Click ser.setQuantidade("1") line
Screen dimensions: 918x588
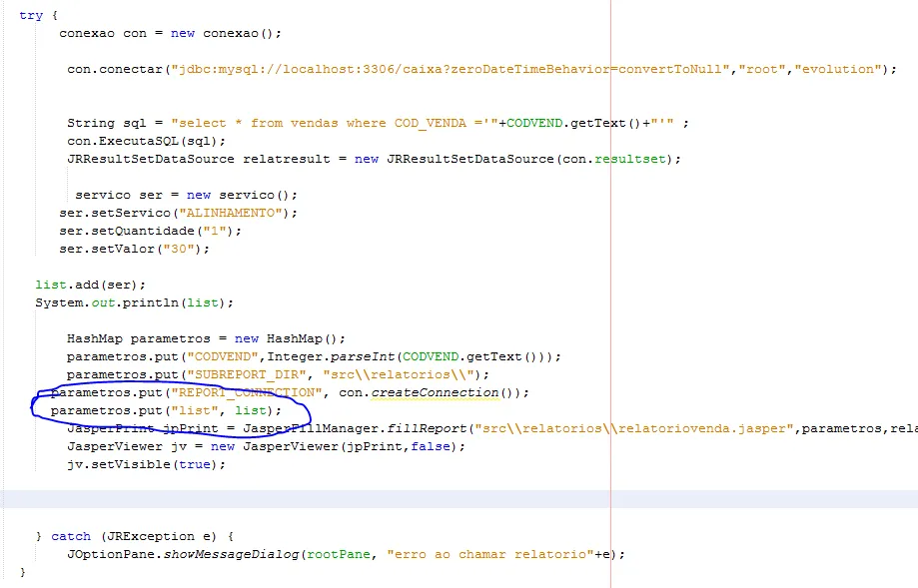[151, 231]
